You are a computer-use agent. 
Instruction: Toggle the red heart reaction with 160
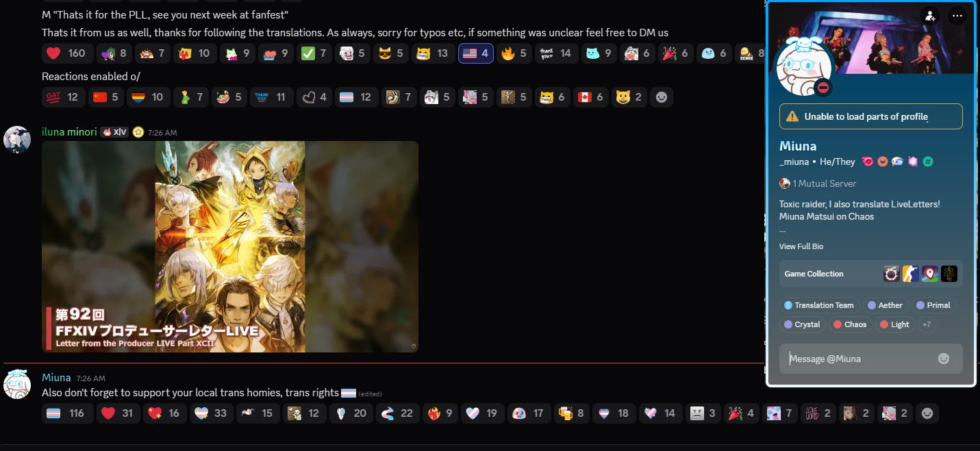(66, 53)
